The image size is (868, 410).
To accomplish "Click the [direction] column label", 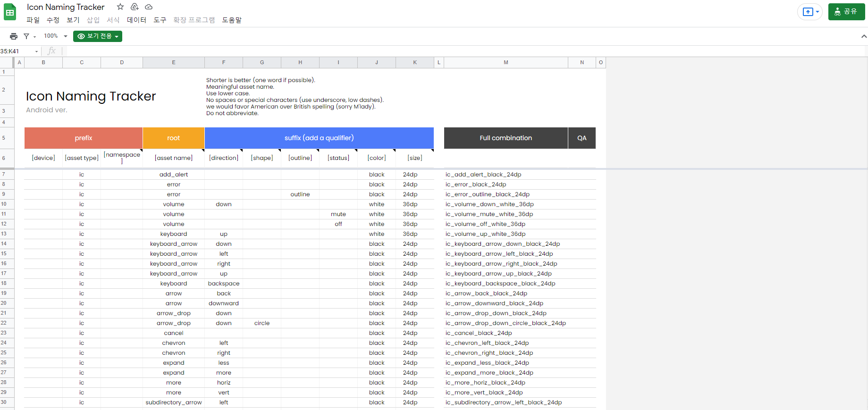I will 224,158.
